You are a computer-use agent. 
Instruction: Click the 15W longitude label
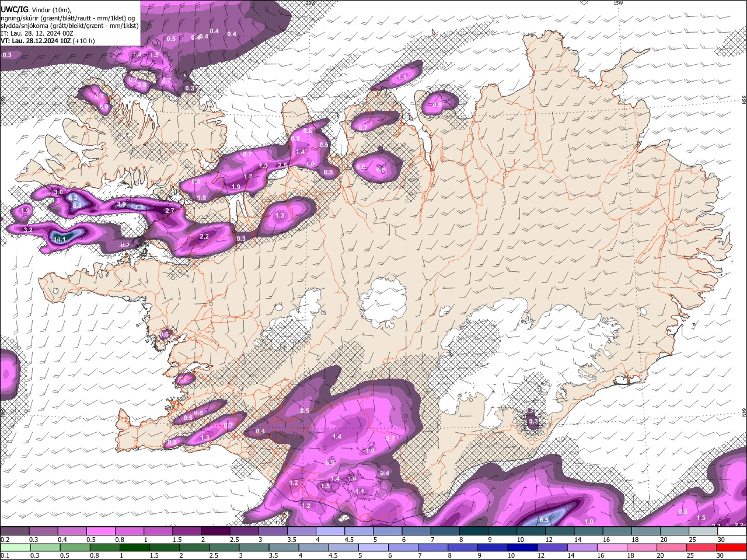[618, 3]
